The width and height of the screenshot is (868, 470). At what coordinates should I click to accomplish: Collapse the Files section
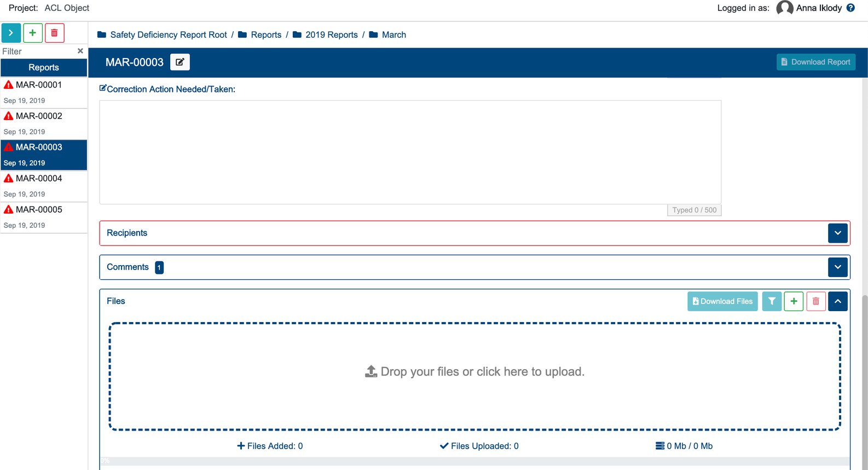click(x=838, y=301)
